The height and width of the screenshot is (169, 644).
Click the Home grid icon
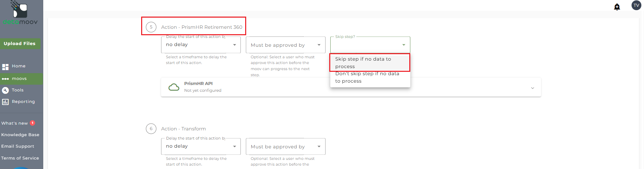[5, 67]
